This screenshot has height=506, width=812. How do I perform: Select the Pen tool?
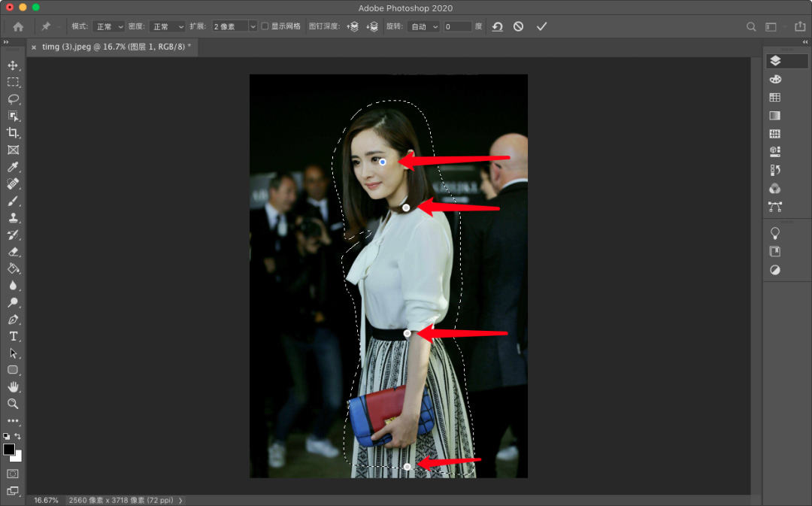13,320
